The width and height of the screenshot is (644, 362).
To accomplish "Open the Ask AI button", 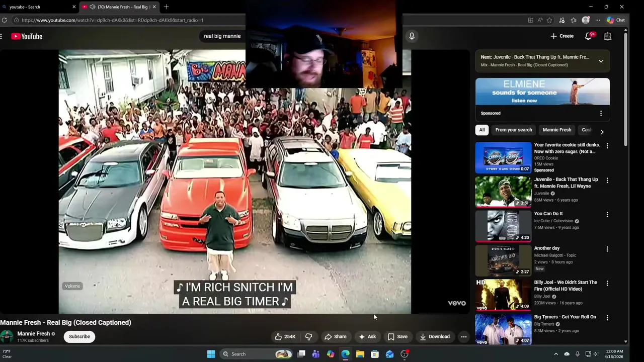I will click(367, 336).
